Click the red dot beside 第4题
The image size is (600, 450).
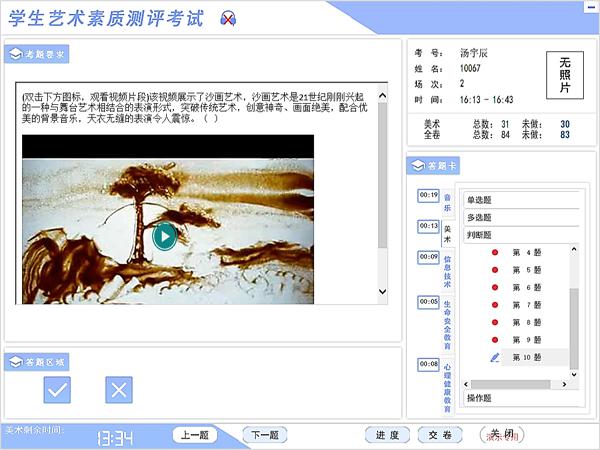point(494,252)
